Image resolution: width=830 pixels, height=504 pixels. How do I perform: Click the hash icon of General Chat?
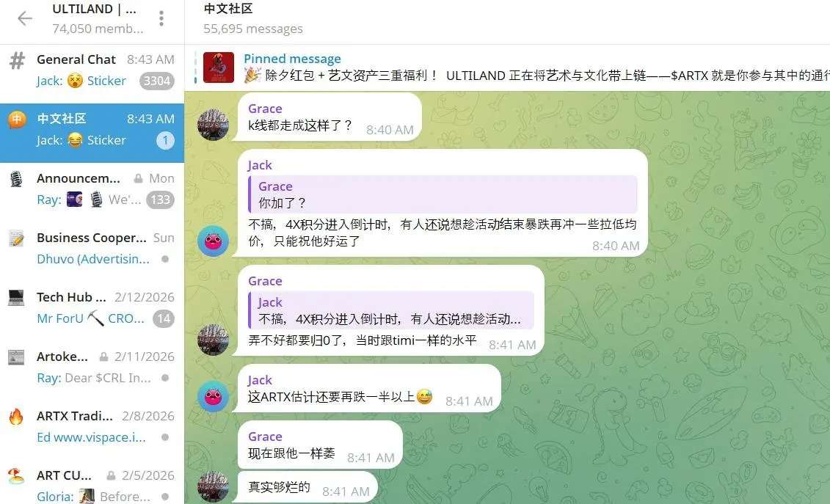[17, 60]
